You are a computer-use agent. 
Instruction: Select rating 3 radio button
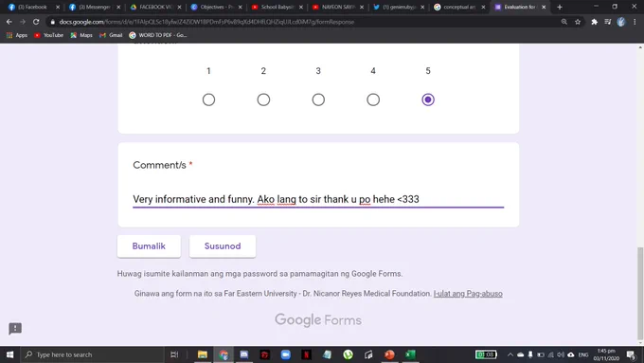pyautogui.click(x=318, y=100)
